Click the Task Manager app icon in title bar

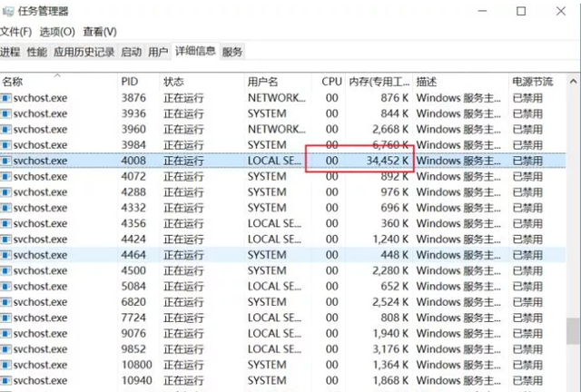click(x=9, y=12)
